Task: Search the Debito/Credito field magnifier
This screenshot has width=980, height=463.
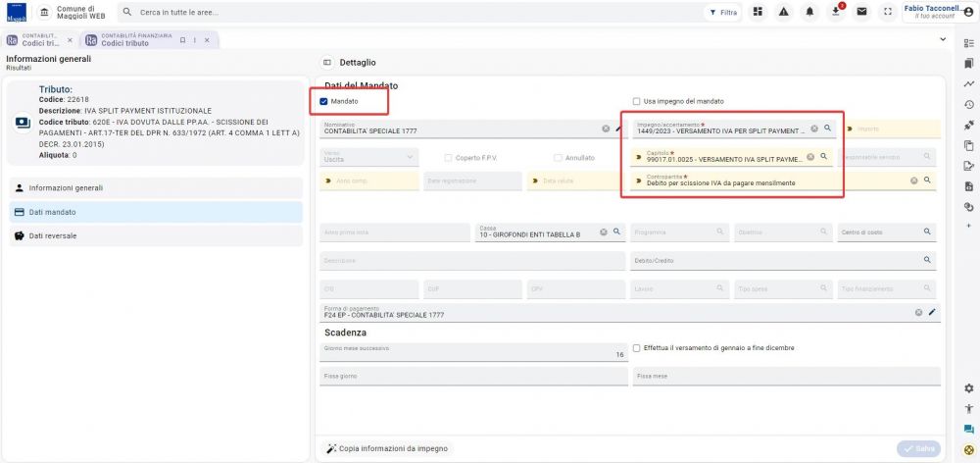Action: [927, 260]
